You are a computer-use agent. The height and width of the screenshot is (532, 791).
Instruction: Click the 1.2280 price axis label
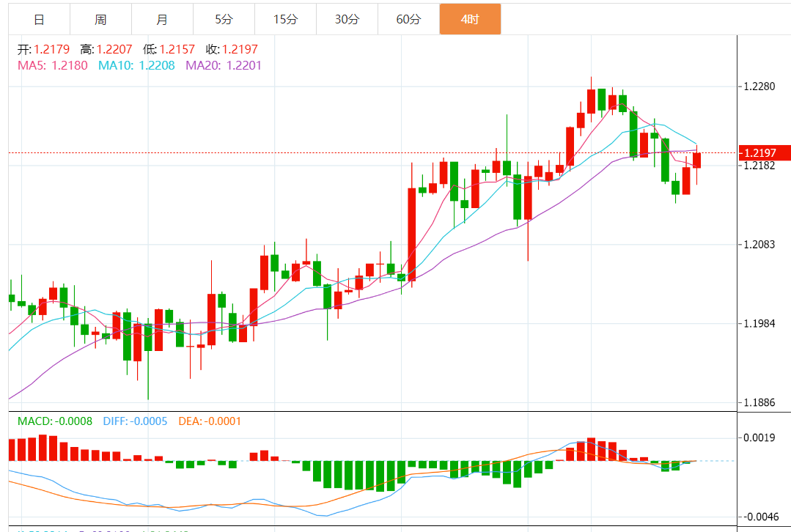coord(759,86)
